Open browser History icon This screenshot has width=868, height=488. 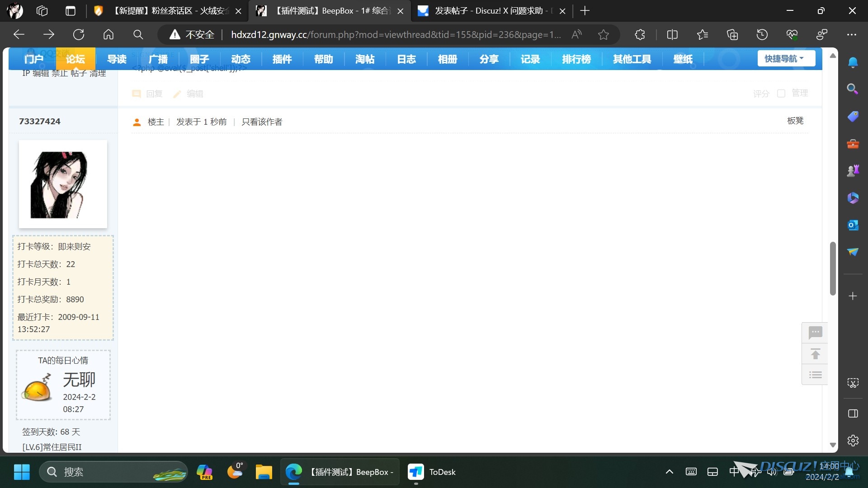pos(762,35)
